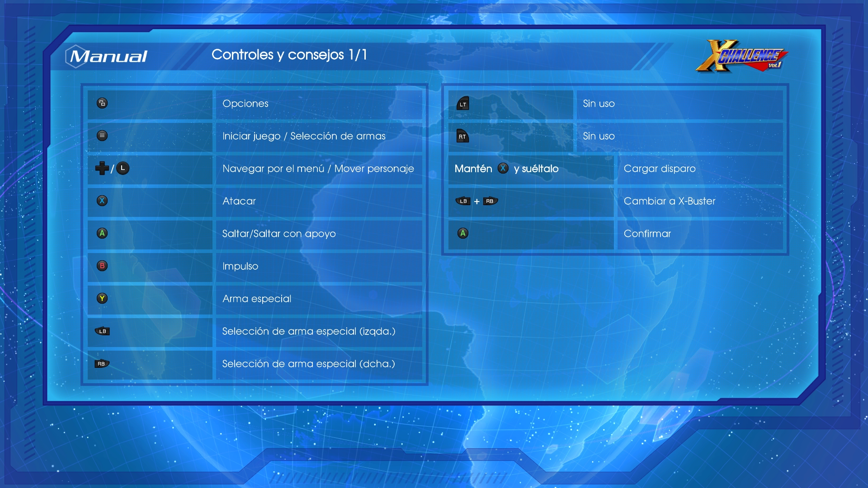Click green A button icon beside Saltar
The image size is (868, 488).
pyautogui.click(x=102, y=233)
